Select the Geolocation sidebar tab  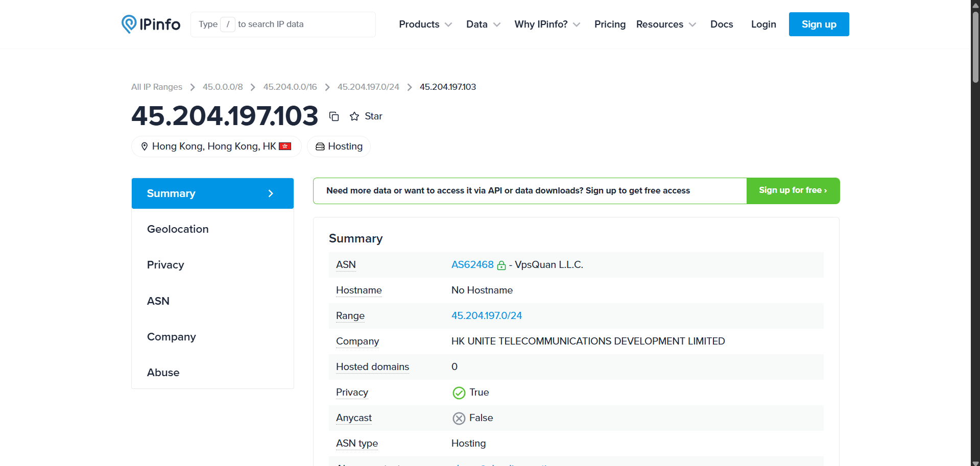212,229
